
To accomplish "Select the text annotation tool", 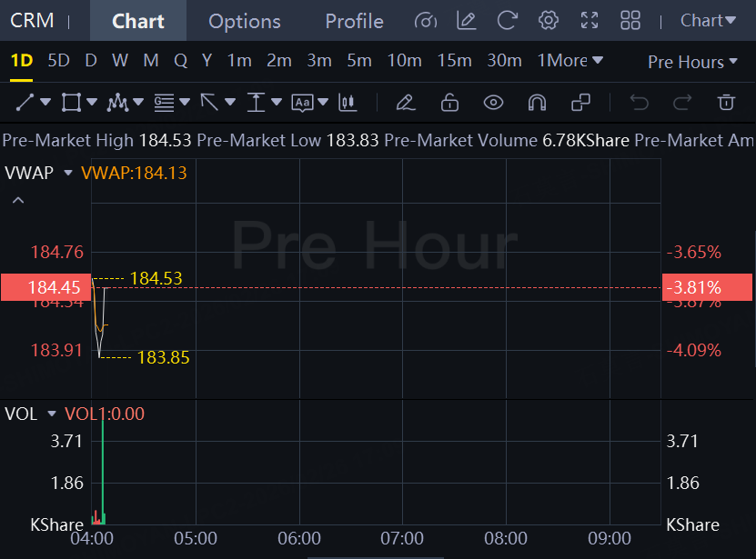I will [302, 103].
